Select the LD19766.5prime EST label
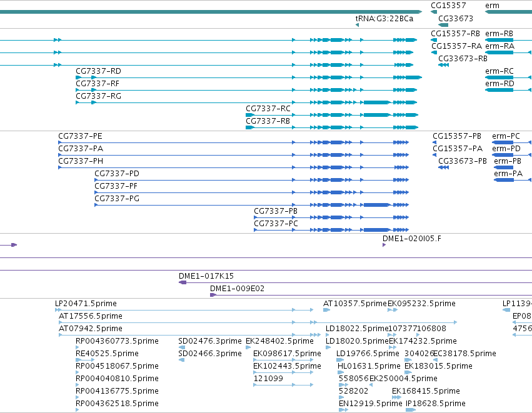532x413 pixels. (x=368, y=354)
